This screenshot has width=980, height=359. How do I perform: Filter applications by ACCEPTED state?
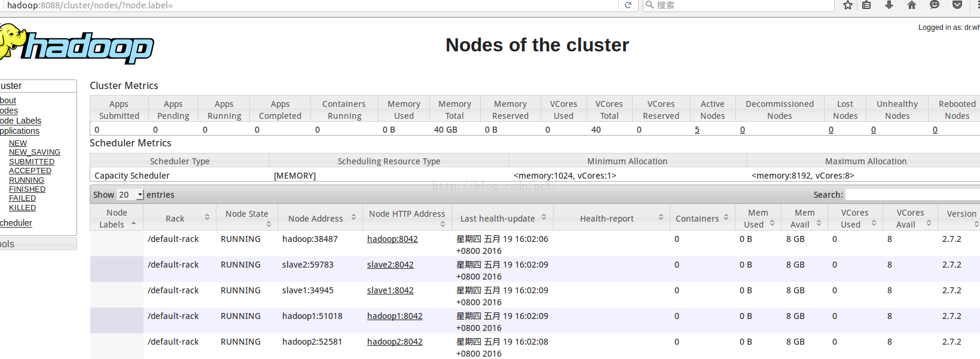coord(30,171)
